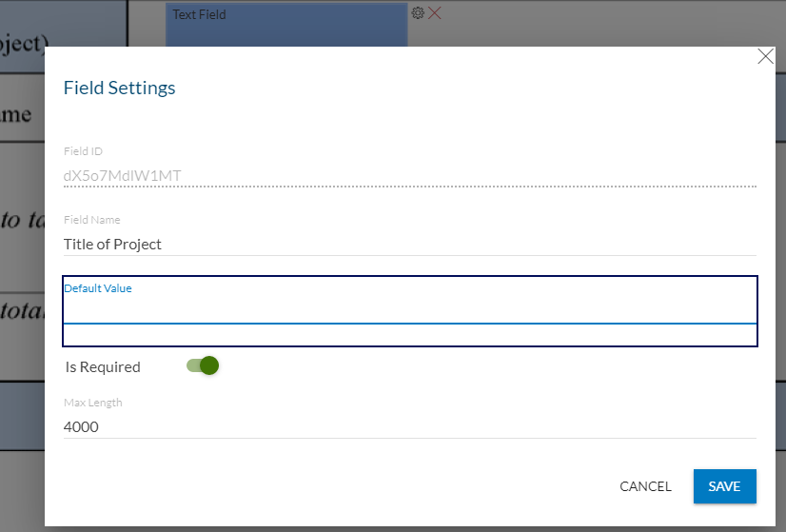786x532 pixels.
Task: Toggle the Is Required switch off
Action: (203, 365)
